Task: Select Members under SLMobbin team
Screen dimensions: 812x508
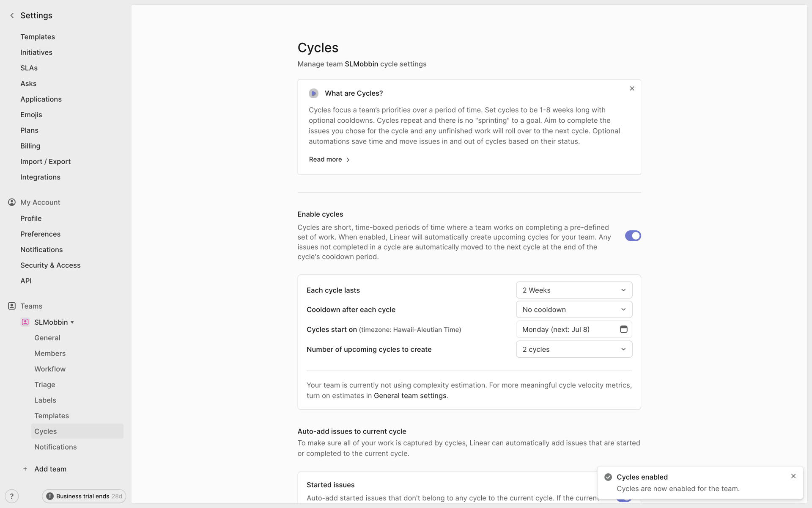Action: (x=50, y=353)
